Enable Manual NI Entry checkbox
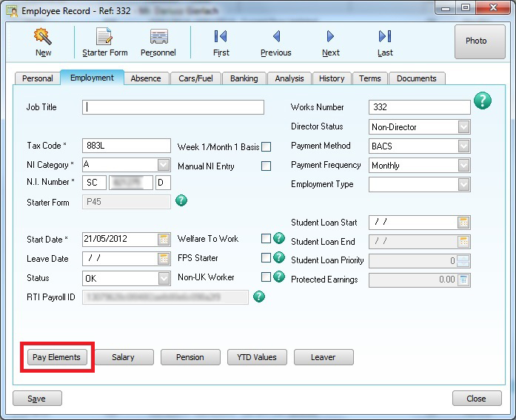This screenshot has height=420, width=516. (266, 166)
